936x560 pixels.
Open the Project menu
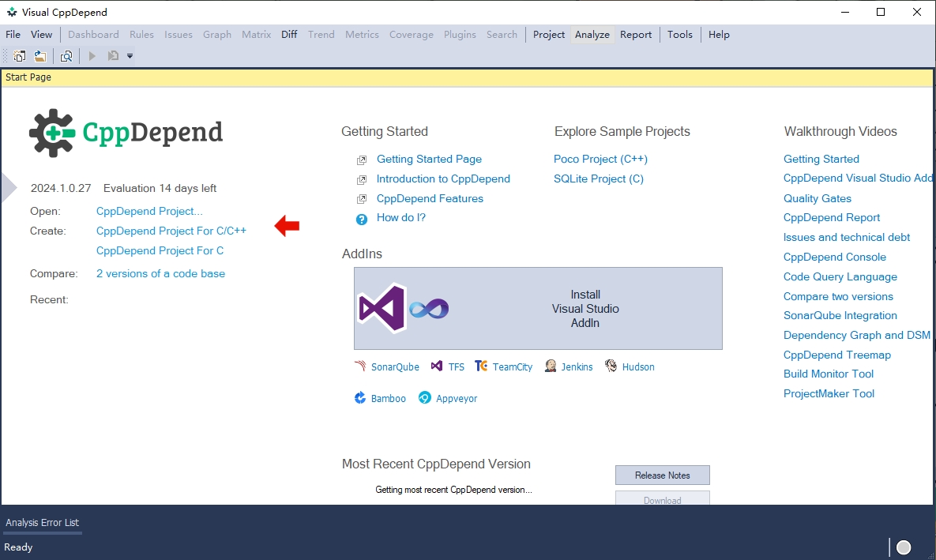(549, 35)
